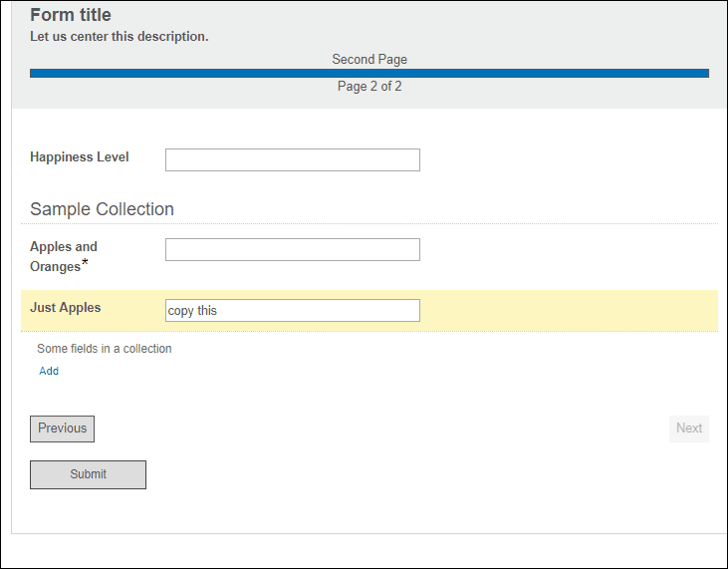Focus the Apples and Oranges text box
The width and height of the screenshot is (728, 569).
(293, 250)
